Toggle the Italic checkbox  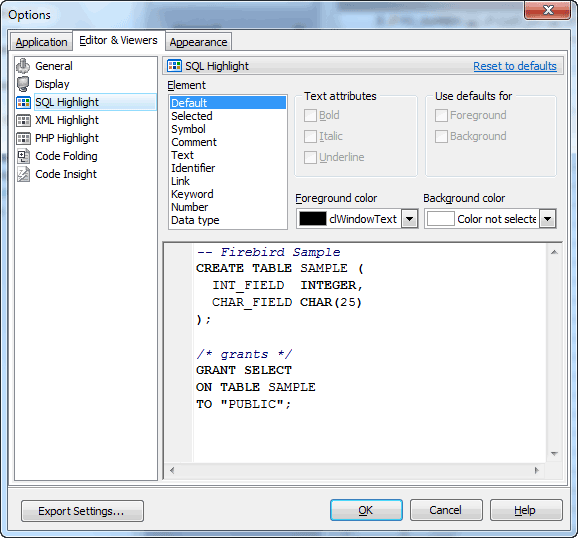(310, 136)
